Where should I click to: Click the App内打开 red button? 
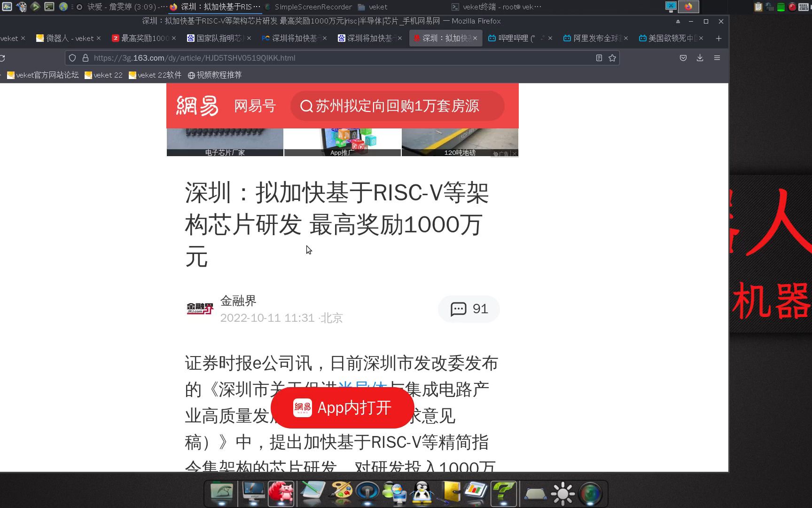point(342,408)
